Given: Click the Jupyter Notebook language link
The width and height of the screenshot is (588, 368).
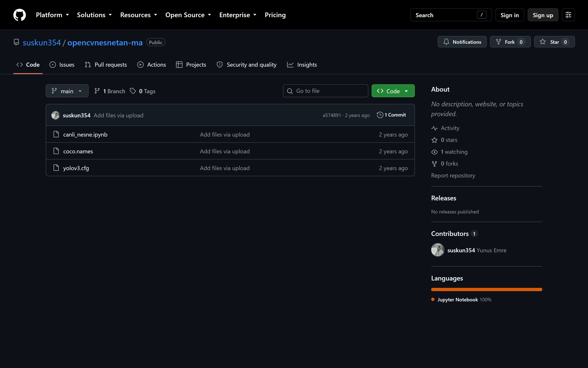Looking at the screenshot, I should click(461, 300).
